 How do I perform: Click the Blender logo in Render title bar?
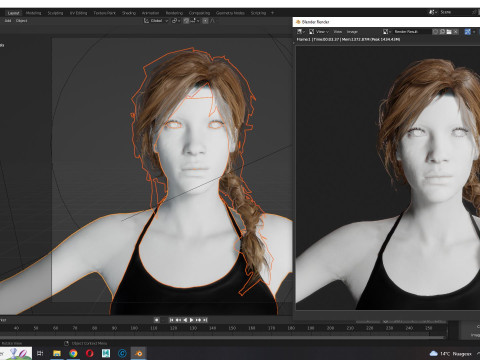[x=298, y=22]
